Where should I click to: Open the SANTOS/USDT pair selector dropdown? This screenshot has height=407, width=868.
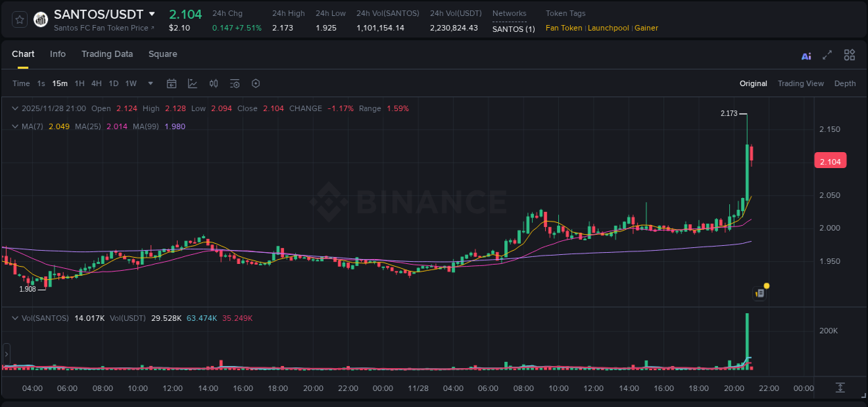[x=151, y=13]
